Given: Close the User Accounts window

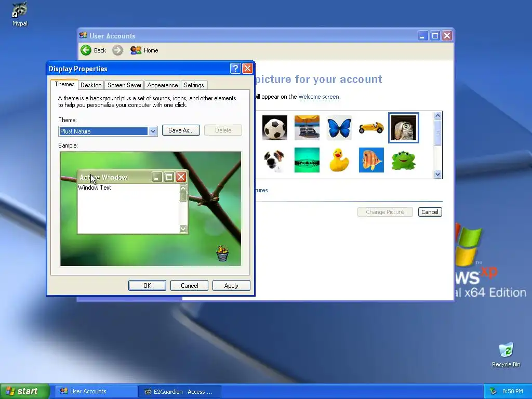Looking at the screenshot, I should [x=447, y=36].
